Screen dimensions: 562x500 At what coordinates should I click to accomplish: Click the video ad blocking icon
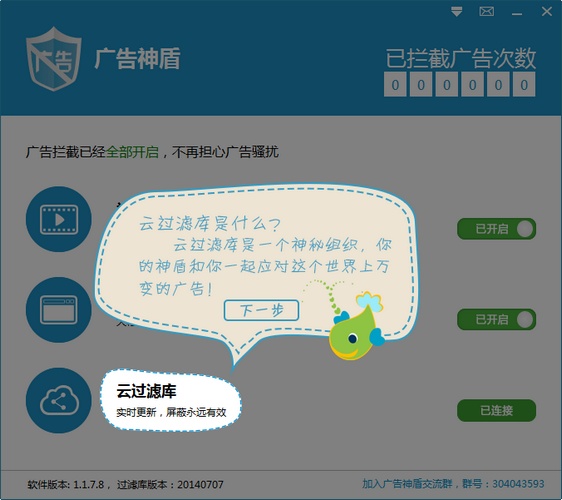click(59, 219)
